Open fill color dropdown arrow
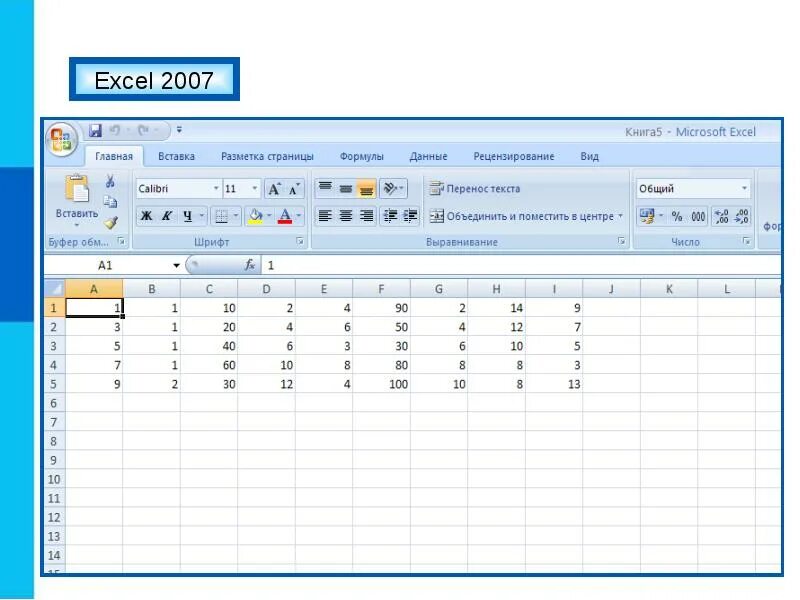The height and width of the screenshot is (600, 800). click(269, 216)
